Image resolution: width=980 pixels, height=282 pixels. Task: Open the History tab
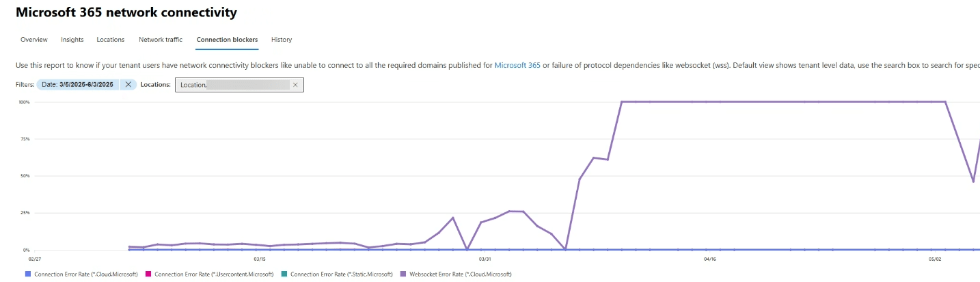pos(282,40)
